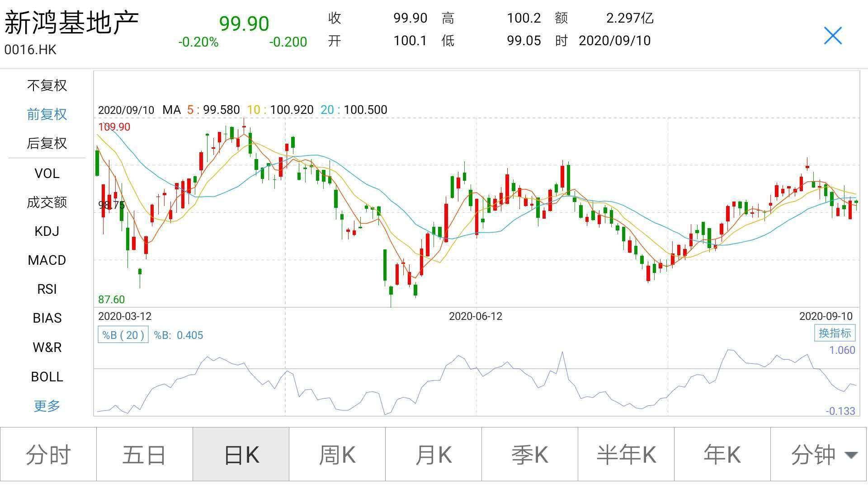This screenshot has height=488, width=868.
Task: Switch to the KDJ indicator
Action: pyautogui.click(x=47, y=231)
